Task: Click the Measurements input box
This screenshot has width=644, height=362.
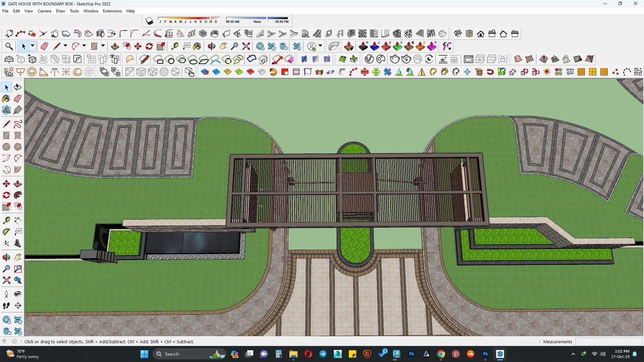Action: pyautogui.click(x=608, y=342)
